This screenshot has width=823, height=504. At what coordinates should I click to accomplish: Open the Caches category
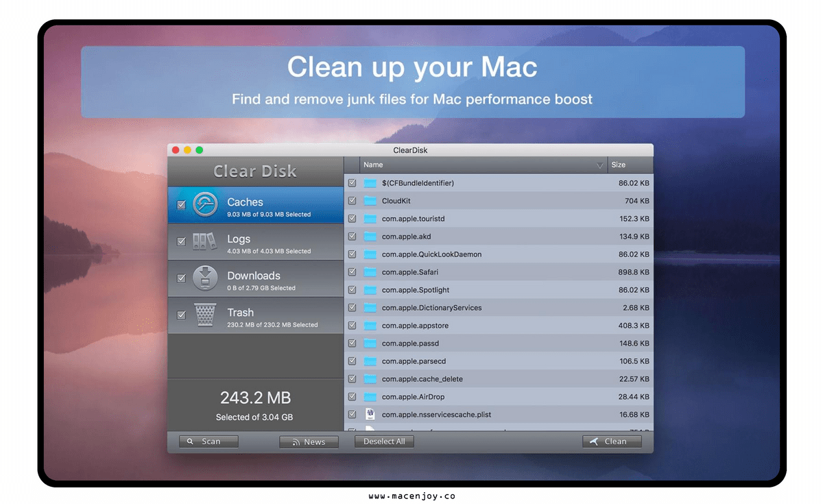click(256, 205)
